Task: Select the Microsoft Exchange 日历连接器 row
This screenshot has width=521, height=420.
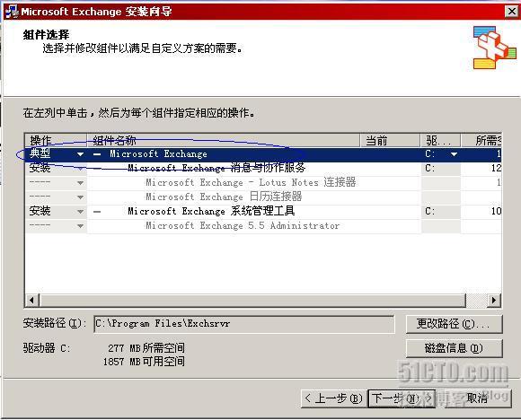Action: [263, 197]
